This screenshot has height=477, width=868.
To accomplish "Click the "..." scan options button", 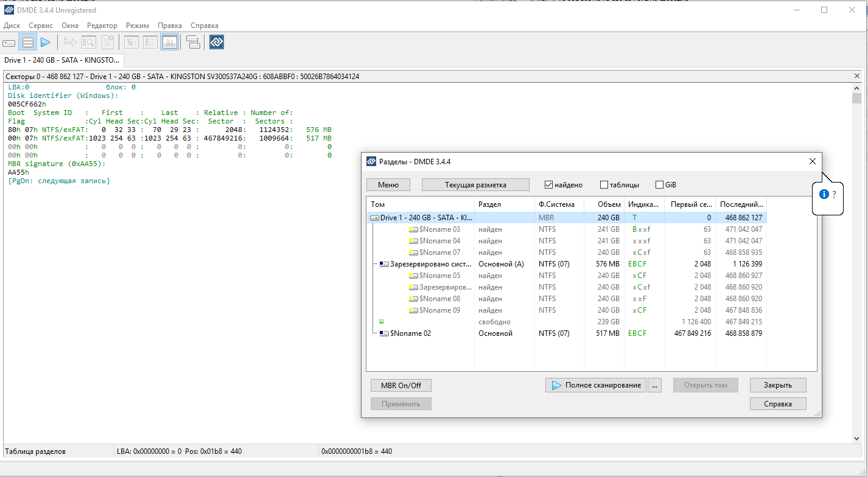I will (x=654, y=385).
